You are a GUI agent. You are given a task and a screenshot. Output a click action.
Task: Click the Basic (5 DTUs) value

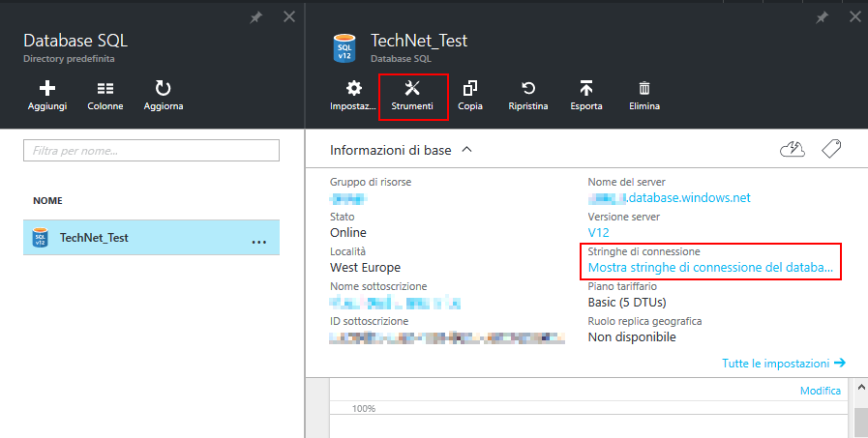pos(627,303)
